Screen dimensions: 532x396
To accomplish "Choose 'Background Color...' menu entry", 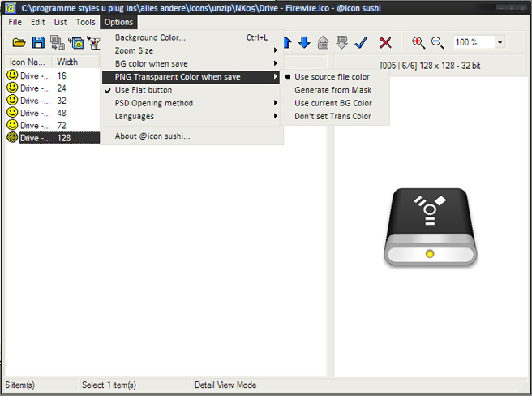I will point(191,37).
